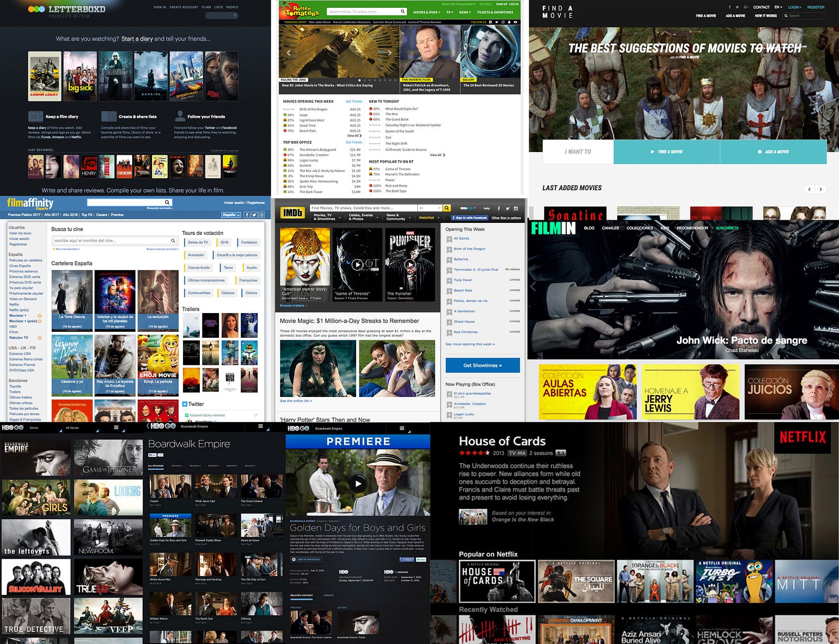This screenshot has width=839, height=644.
Task: Open hamburger menu in HBO GO series grid
Action: pos(116,427)
